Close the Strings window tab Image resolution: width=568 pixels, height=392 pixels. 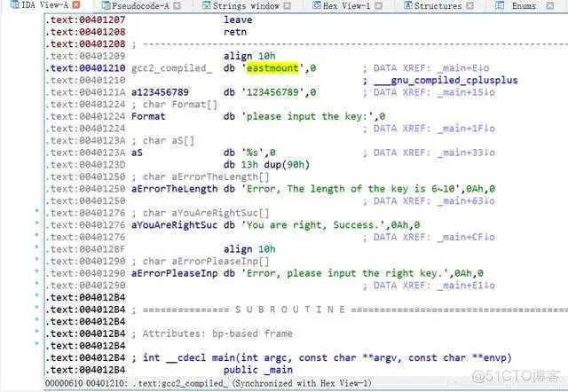(x=287, y=5)
